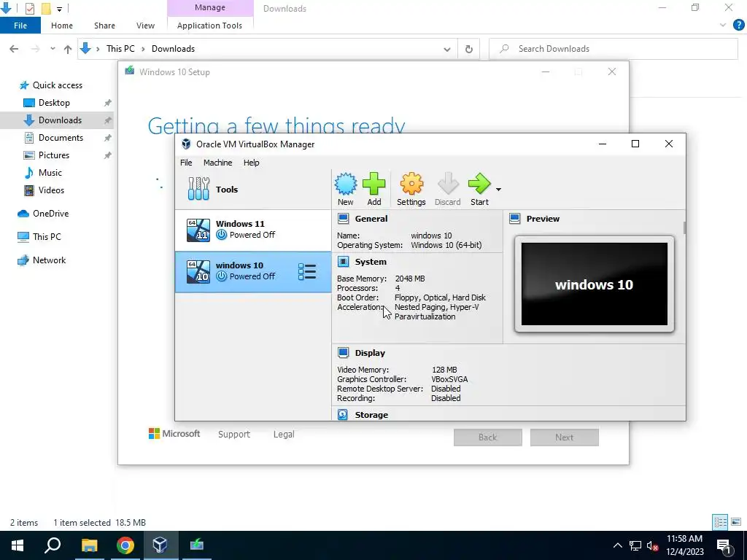Image resolution: width=747 pixels, height=560 pixels.
Task: Click This PC in the address path
Action: pos(120,49)
